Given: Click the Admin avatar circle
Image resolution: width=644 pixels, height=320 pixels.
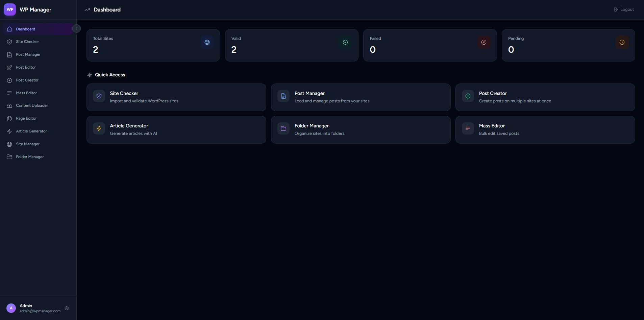Looking at the screenshot, I should click(11, 308).
